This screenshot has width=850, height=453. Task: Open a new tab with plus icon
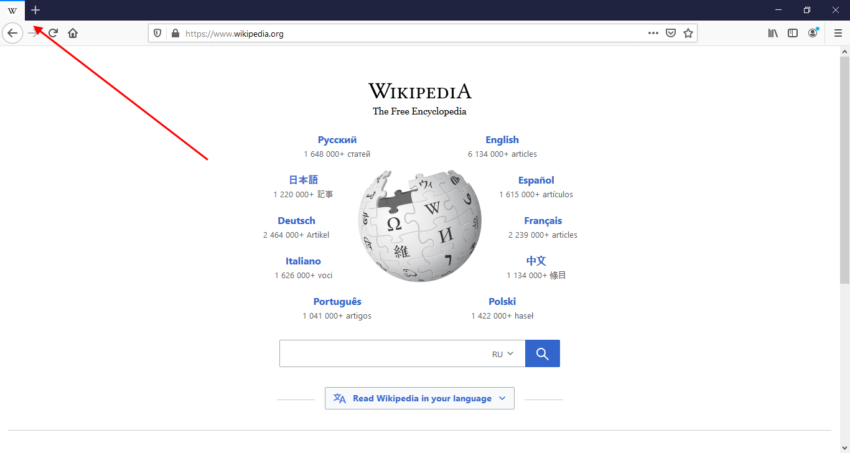[35, 10]
